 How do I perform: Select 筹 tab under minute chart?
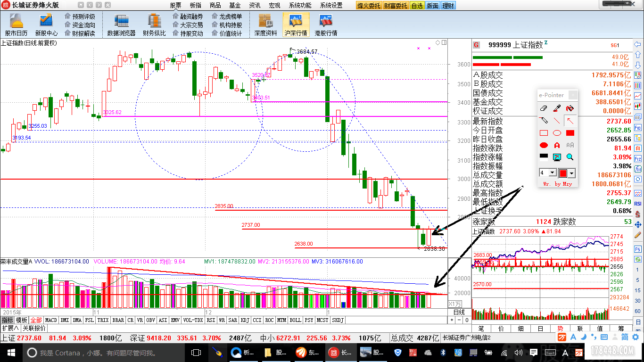[x=621, y=329]
